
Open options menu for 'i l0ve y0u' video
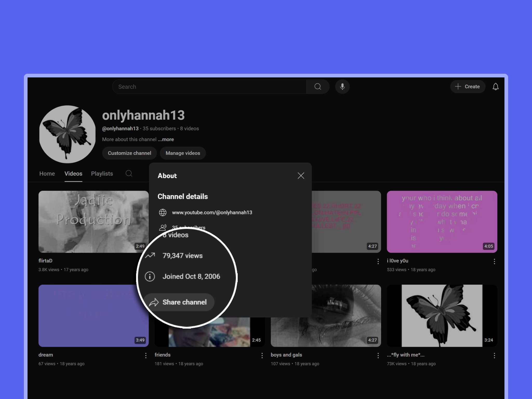494,261
